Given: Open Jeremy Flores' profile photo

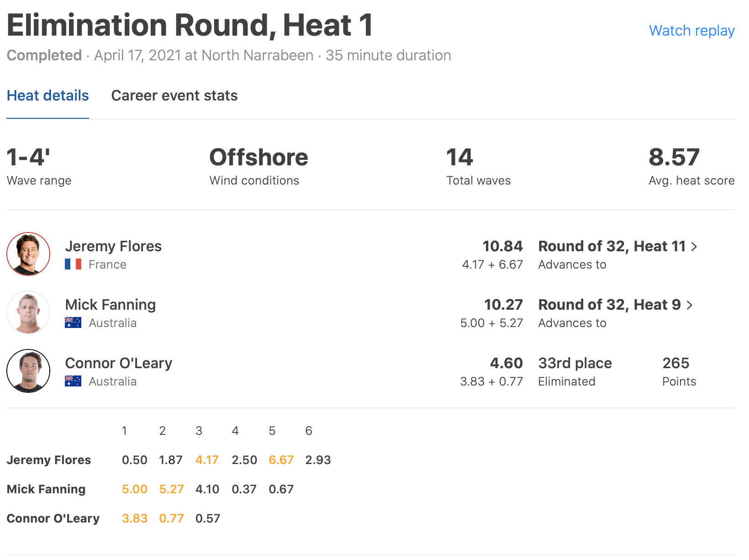Looking at the screenshot, I should tap(28, 254).
